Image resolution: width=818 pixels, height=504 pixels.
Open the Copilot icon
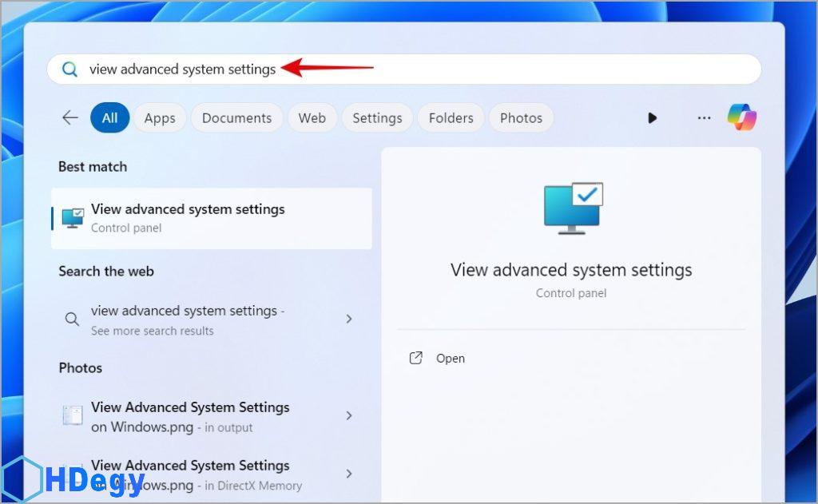[741, 117]
